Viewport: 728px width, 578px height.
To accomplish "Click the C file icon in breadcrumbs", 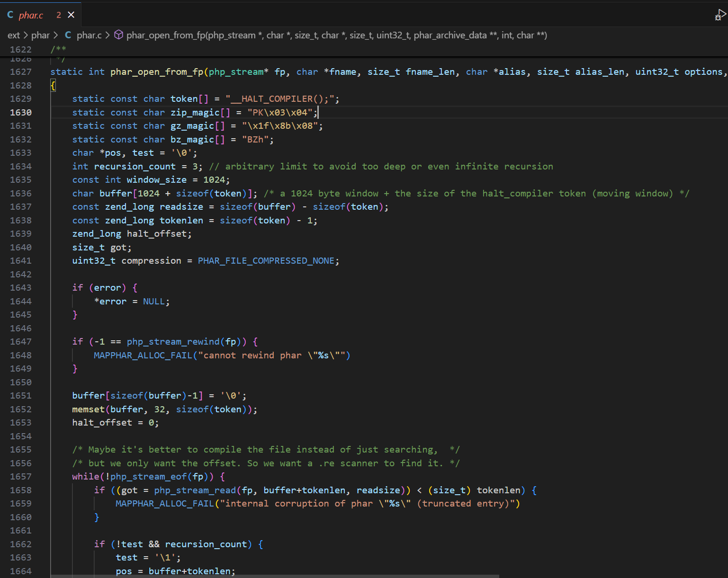I will 68,35.
